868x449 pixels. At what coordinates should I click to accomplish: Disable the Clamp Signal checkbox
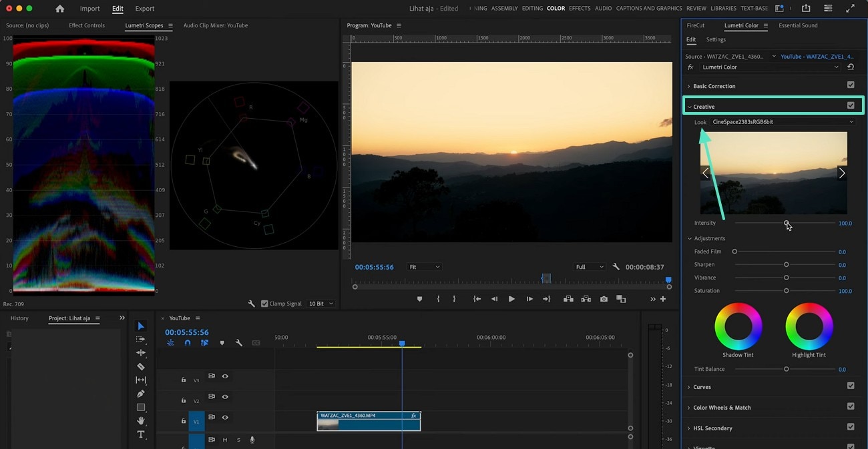265,304
